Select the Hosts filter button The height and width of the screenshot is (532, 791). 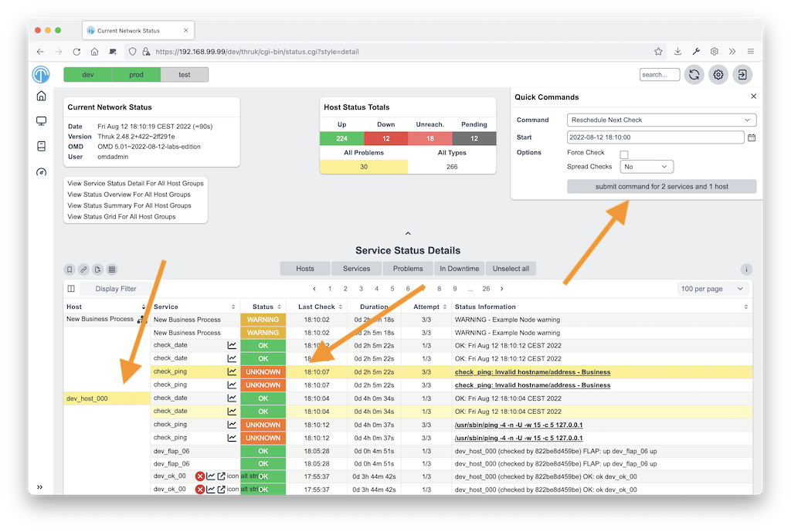pos(305,269)
